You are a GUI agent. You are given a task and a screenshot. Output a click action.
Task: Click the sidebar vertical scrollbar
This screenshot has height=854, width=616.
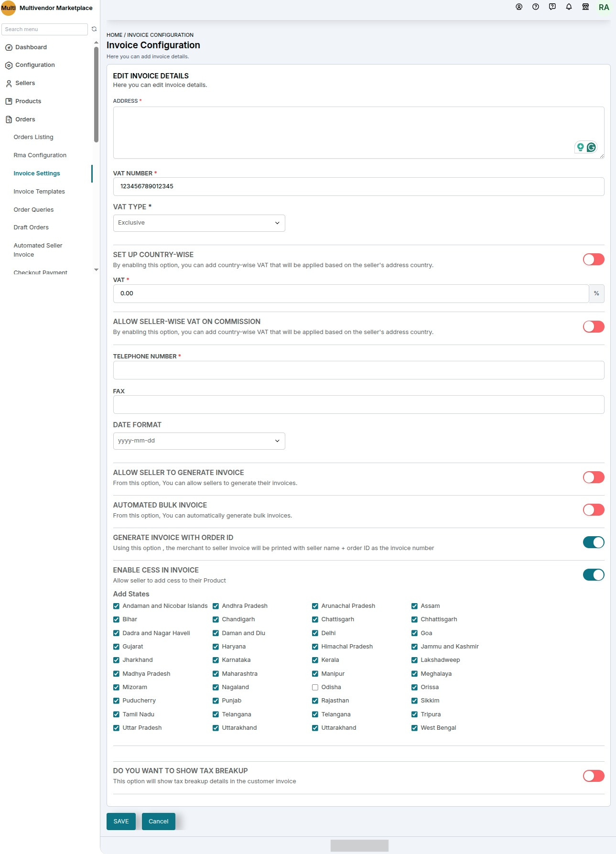pyautogui.click(x=96, y=94)
